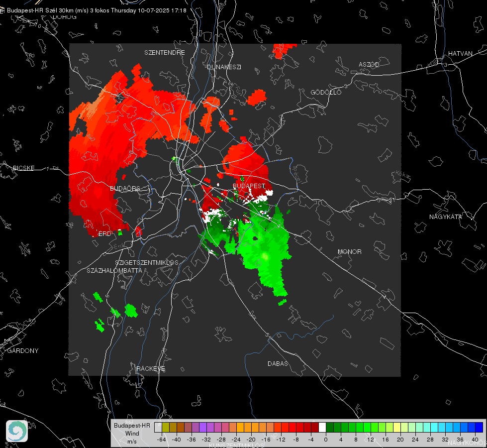Click the NAGYKÁTA town label
The image size is (487, 448).
click(445, 217)
